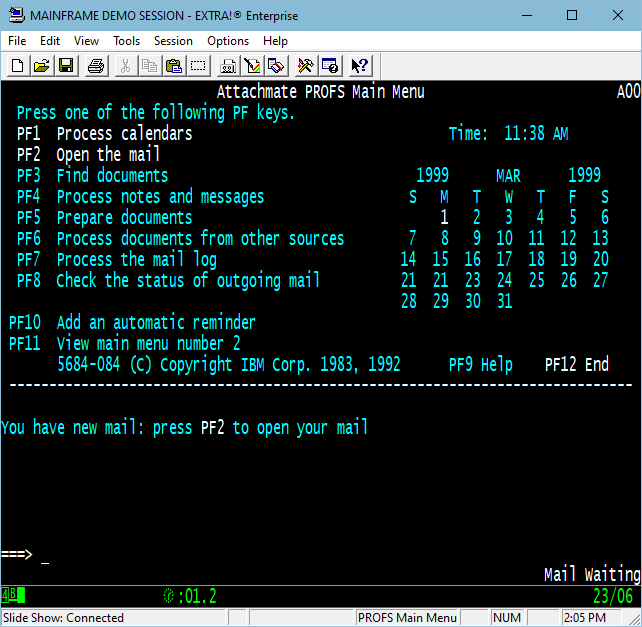Screen dimensions: 642x627
Task: Open the Help menu
Action: [275, 41]
